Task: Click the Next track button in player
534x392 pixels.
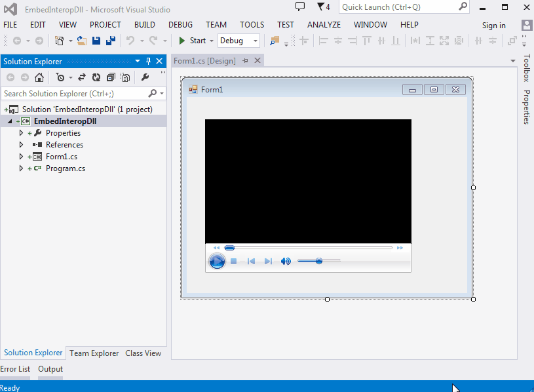Action: pyautogui.click(x=268, y=261)
